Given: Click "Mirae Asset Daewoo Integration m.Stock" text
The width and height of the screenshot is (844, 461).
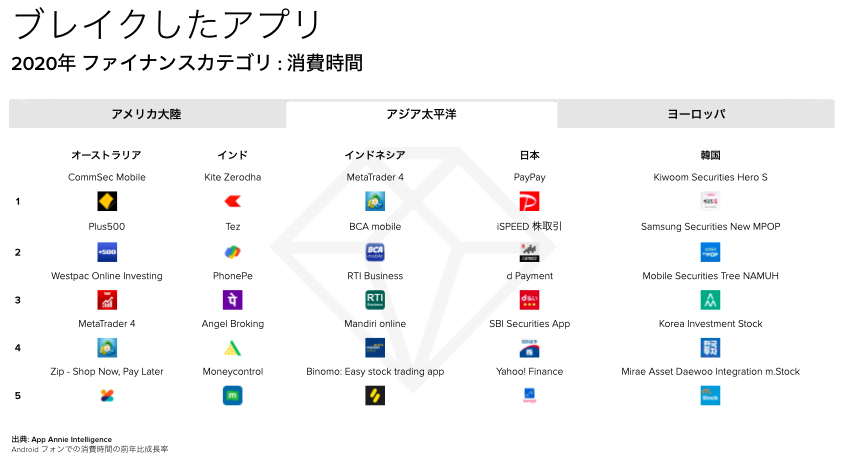Looking at the screenshot, I should coord(711,372).
